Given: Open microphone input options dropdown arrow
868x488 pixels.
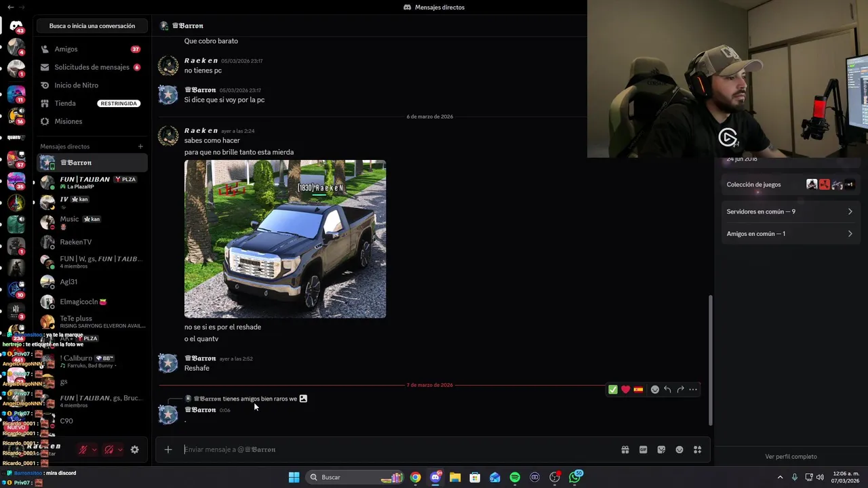Looking at the screenshot, I should [94, 449].
